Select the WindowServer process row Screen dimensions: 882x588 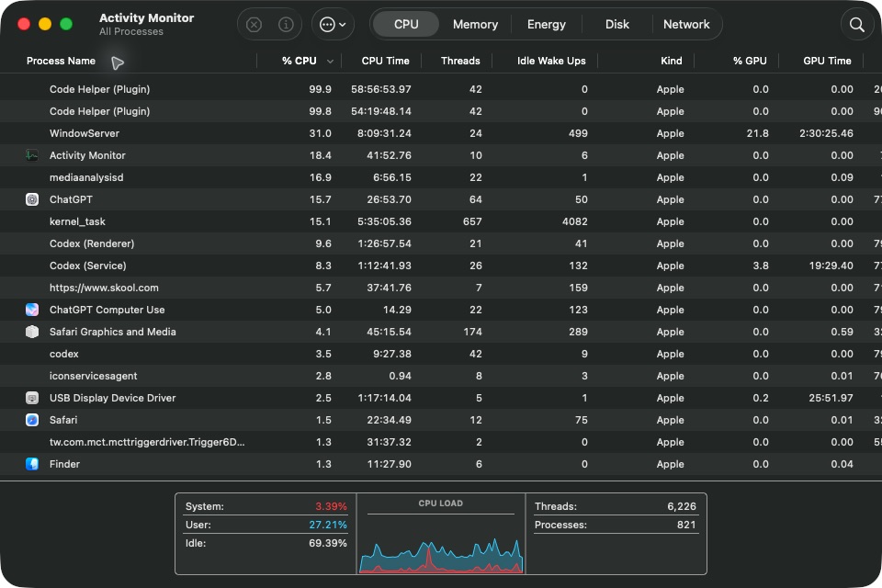(441, 133)
